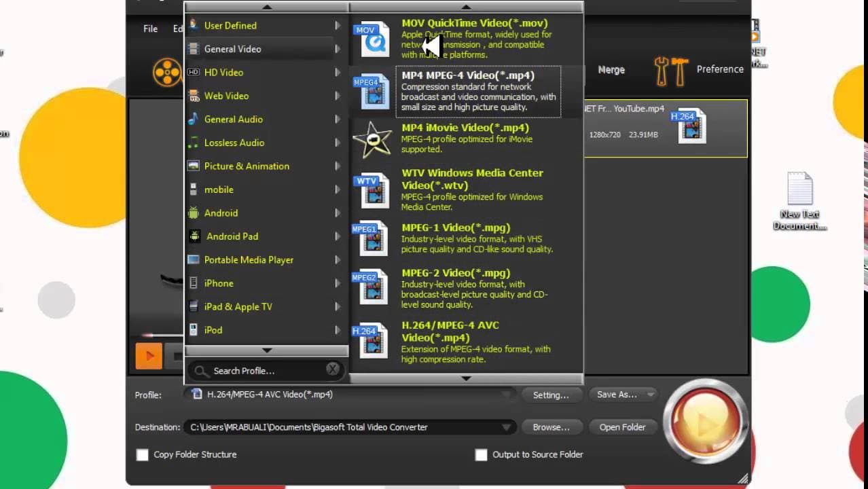Viewport: 868px width, 489px height.
Task: Click the User Defined category icon
Action: [194, 25]
